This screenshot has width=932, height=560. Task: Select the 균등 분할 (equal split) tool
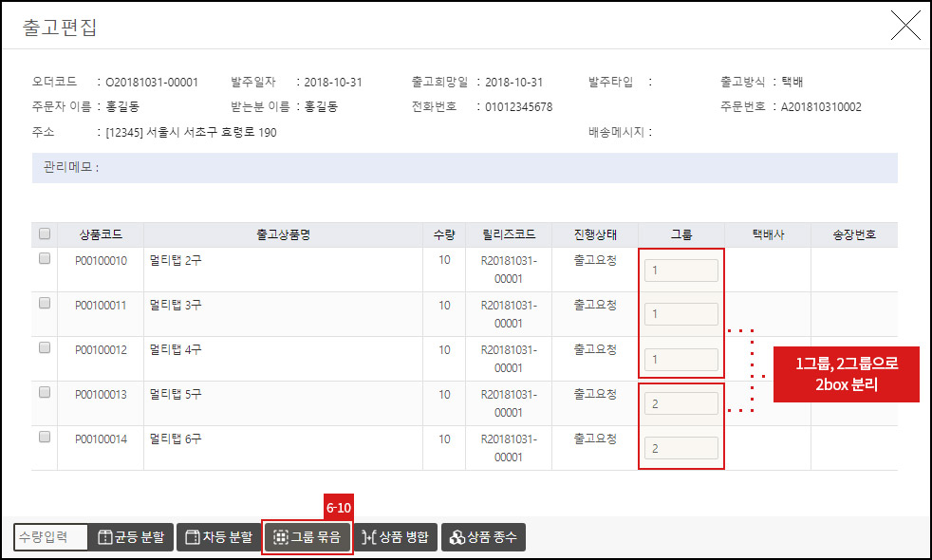(131, 536)
